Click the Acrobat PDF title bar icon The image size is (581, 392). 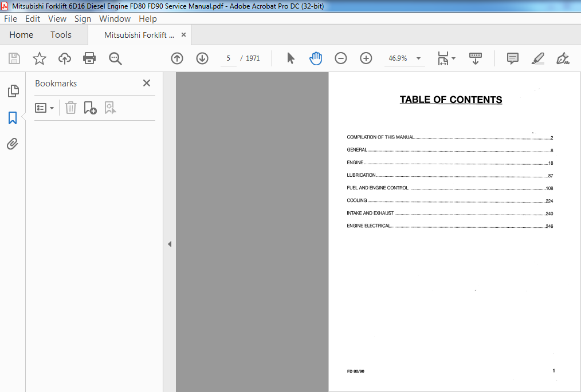[5, 6]
